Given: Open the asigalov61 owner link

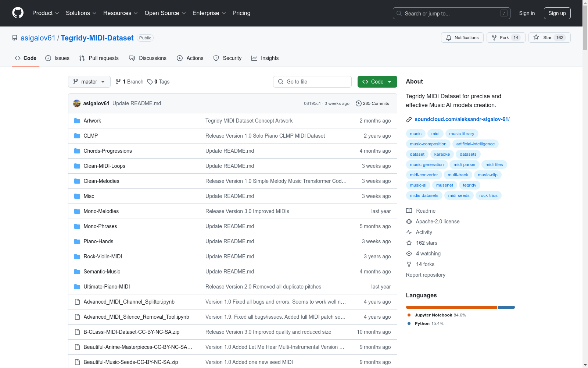Looking at the screenshot, I should coord(38,38).
